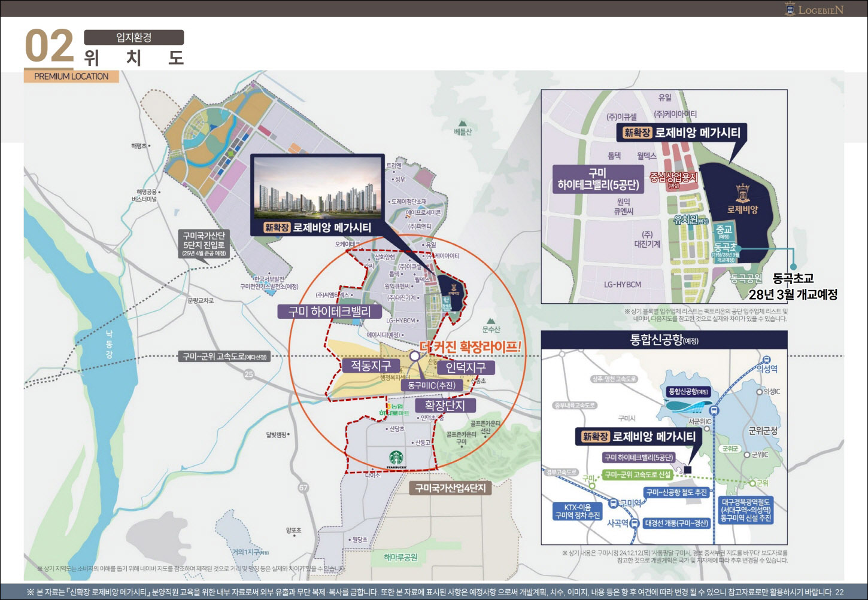This screenshot has width=868, height=600.
Task: Click the 해마루공원 label
Action: click(x=400, y=557)
